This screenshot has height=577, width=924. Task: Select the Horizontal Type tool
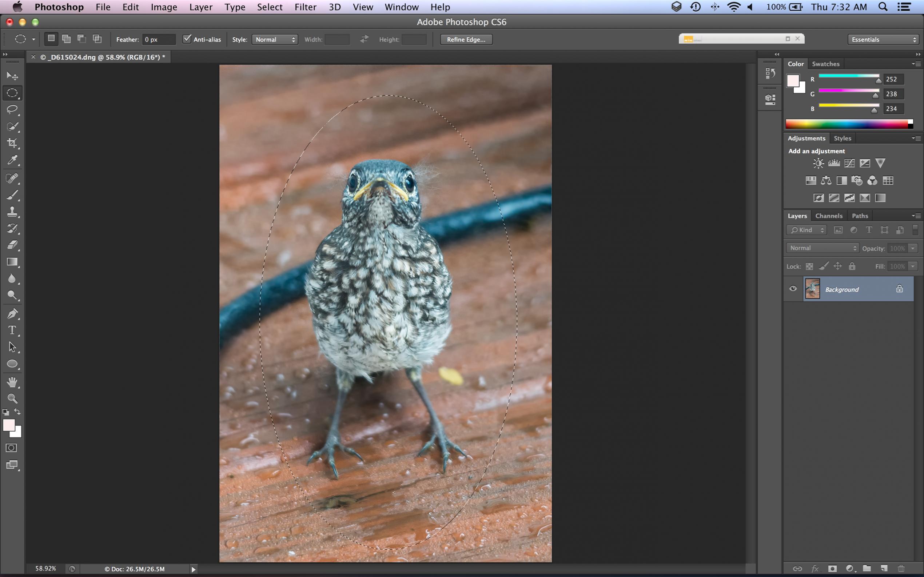[12, 330]
